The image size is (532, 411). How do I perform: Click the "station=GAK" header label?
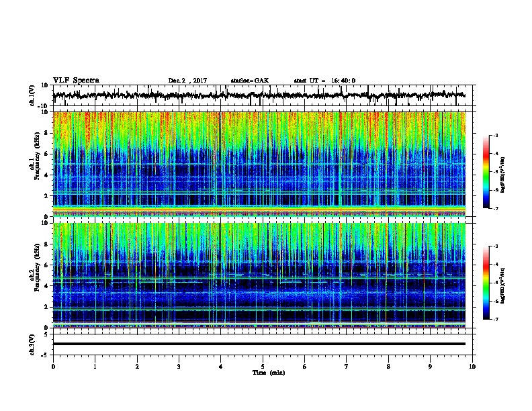click(x=250, y=81)
